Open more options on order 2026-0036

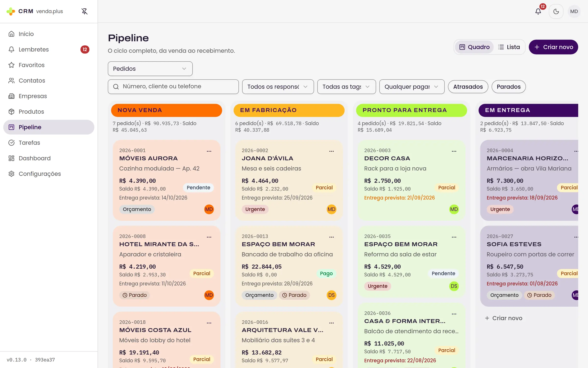(454, 314)
